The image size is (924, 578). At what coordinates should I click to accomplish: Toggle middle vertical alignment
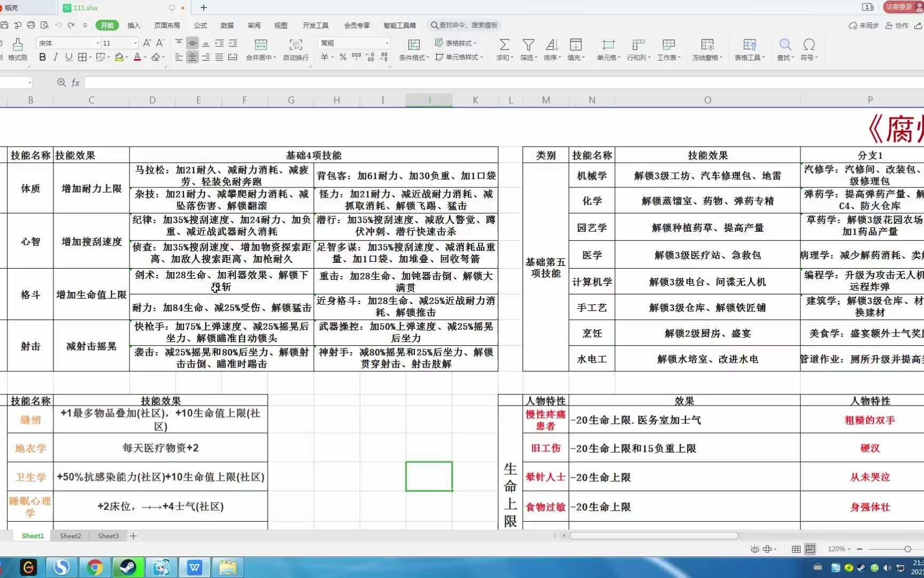pos(192,43)
